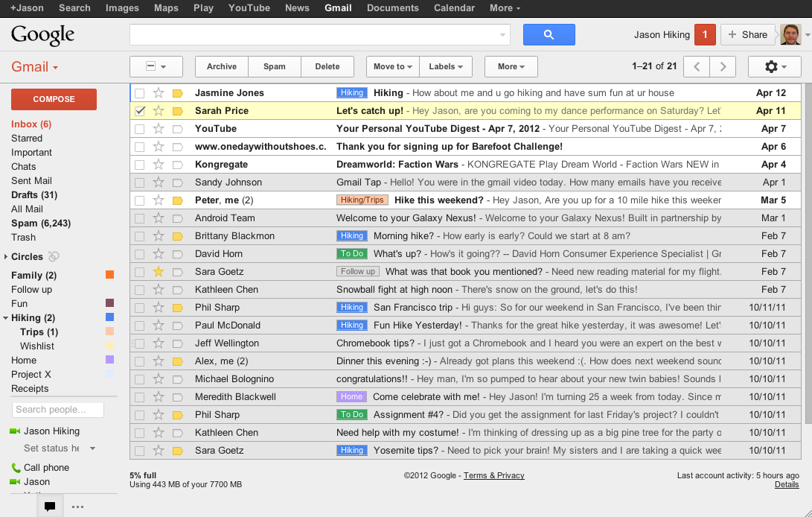Open the chat status dropdown arrow
This screenshot has width=812, height=517.
tap(93, 448)
